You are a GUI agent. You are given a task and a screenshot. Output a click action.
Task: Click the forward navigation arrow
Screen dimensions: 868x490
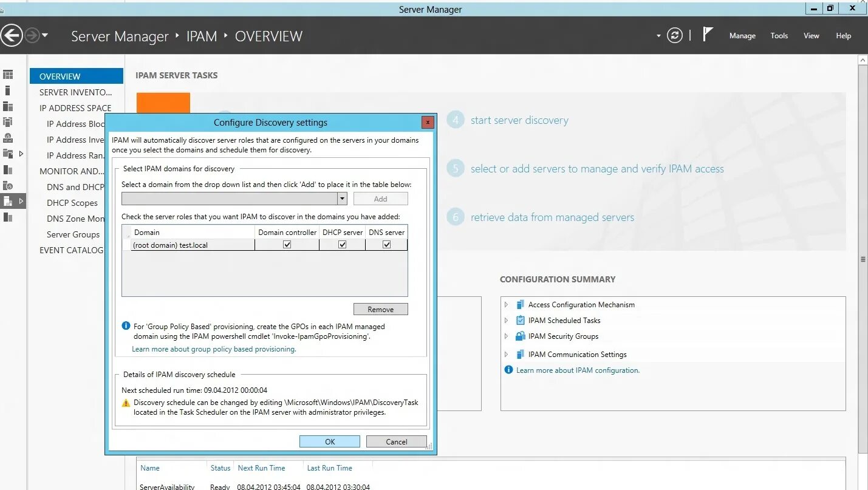coord(32,36)
